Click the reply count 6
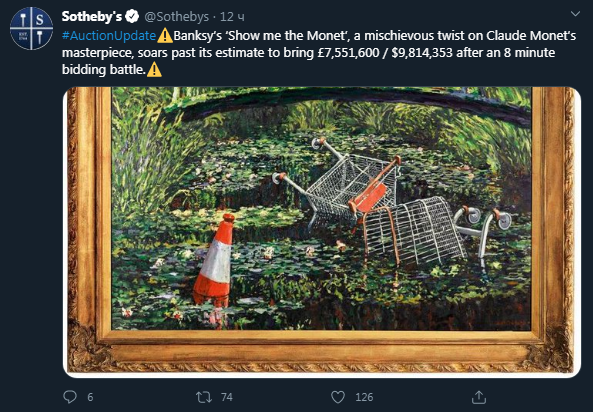The width and height of the screenshot is (593, 412). [90, 397]
